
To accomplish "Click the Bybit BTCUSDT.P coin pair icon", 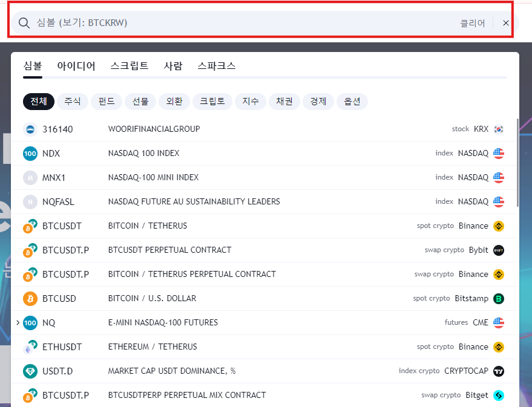I will [30, 250].
